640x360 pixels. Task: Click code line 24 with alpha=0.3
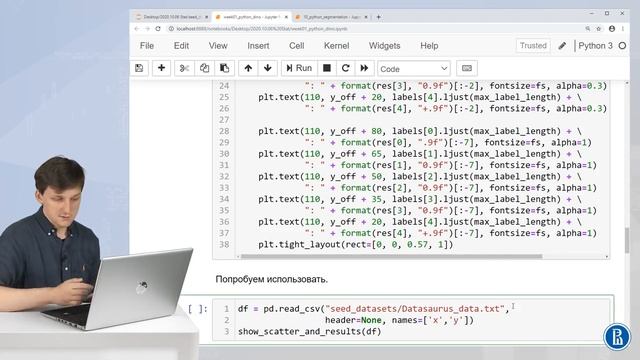(x=456, y=86)
